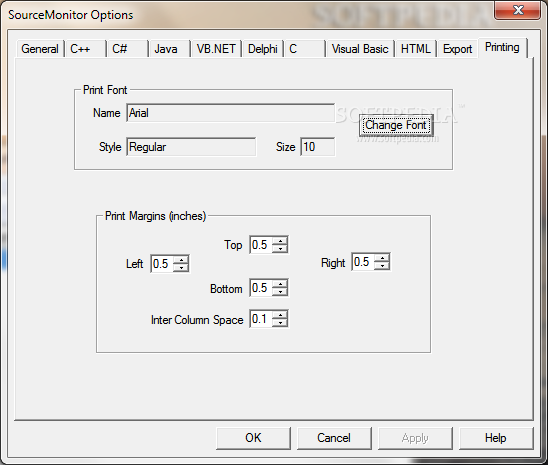The image size is (548, 465).
Task: Switch to the VB.NET tab
Action: click(x=216, y=49)
